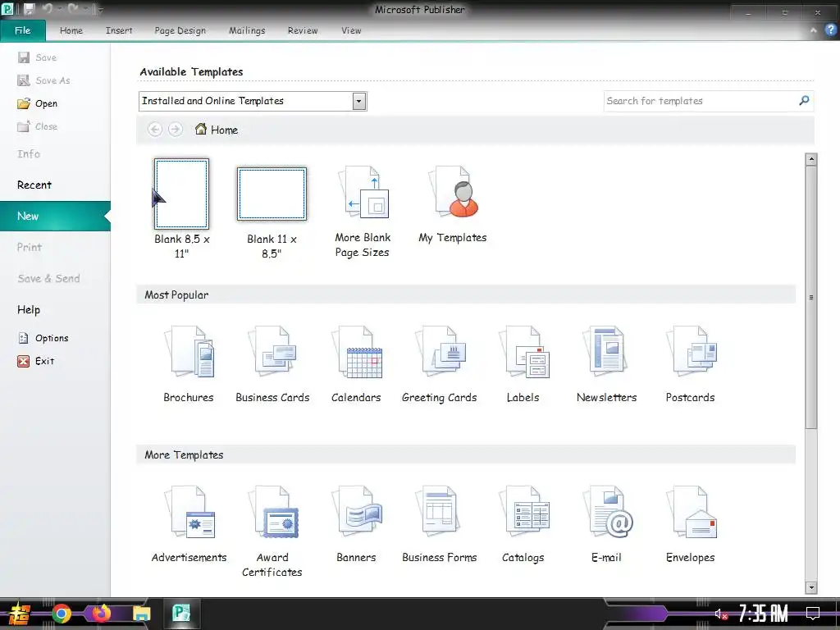The width and height of the screenshot is (840, 630).
Task: Switch to the Home ribbon tab
Action: pos(71,30)
